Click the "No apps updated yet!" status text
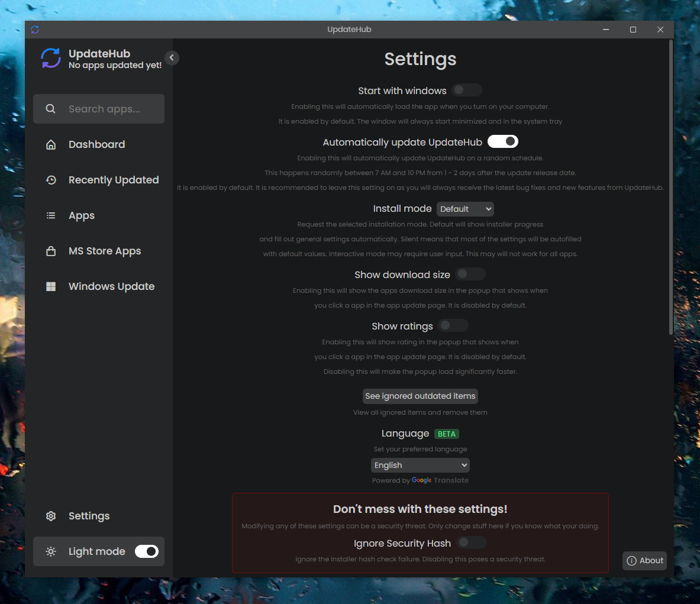This screenshot has width=700, height=604. [x=115, y=65]
